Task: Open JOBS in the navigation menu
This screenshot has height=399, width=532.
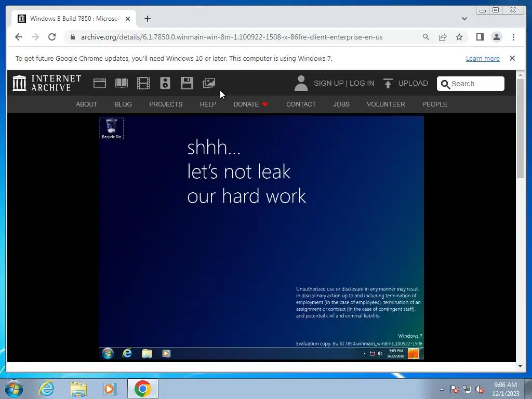Action: pos(341,104)
